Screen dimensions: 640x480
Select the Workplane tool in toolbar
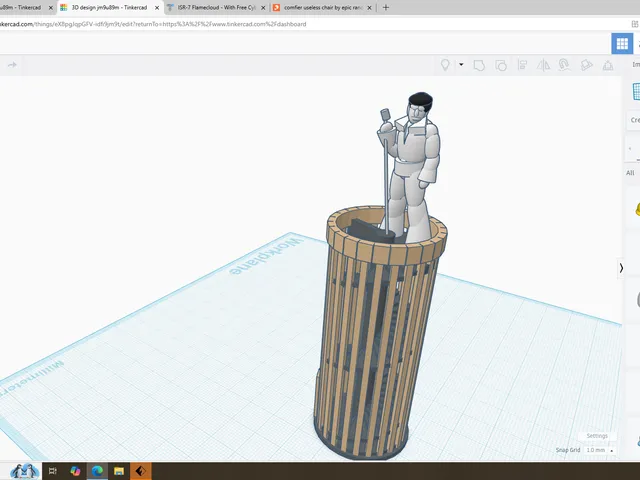point(586,65)
